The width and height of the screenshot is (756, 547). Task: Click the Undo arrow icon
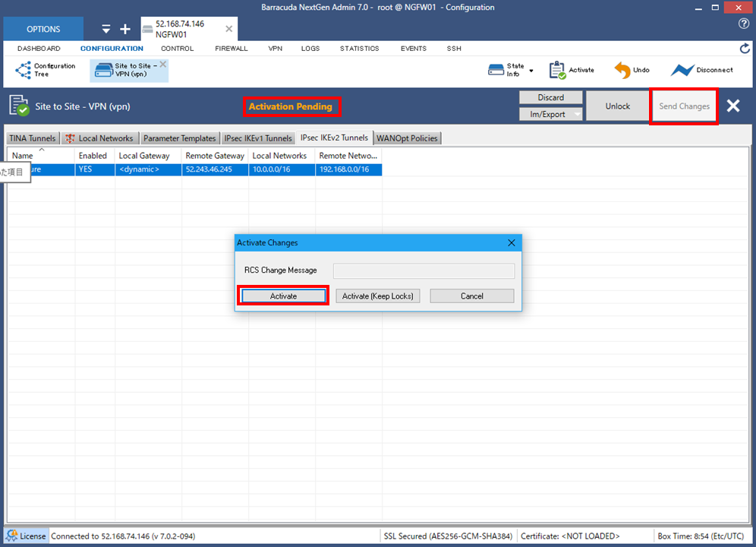(622, 70)
